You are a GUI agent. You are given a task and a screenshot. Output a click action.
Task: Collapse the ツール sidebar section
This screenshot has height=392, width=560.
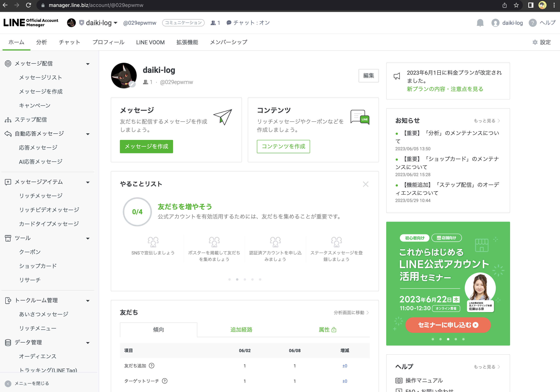tap(88, 238)
